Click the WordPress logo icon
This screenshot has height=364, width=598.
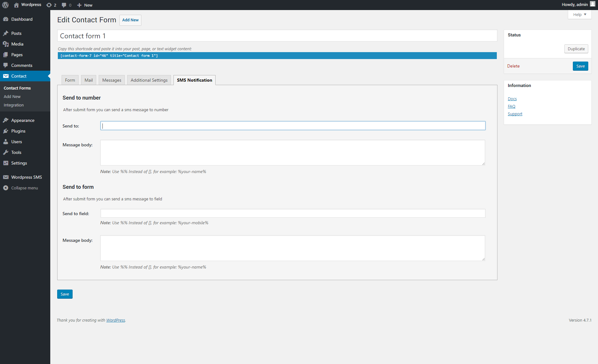[5, 5]
